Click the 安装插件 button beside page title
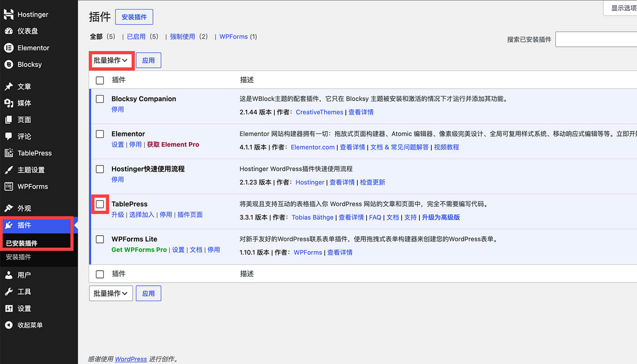The height and width of the screenshot is (364, 637). [x=134, y=17]
